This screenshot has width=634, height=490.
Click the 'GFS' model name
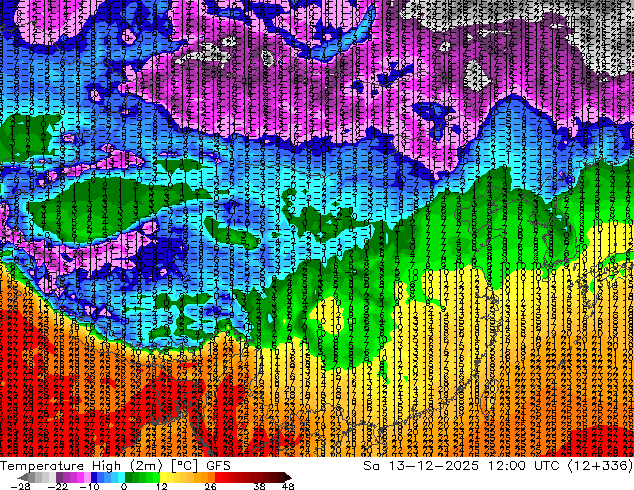tap(218, 466)
